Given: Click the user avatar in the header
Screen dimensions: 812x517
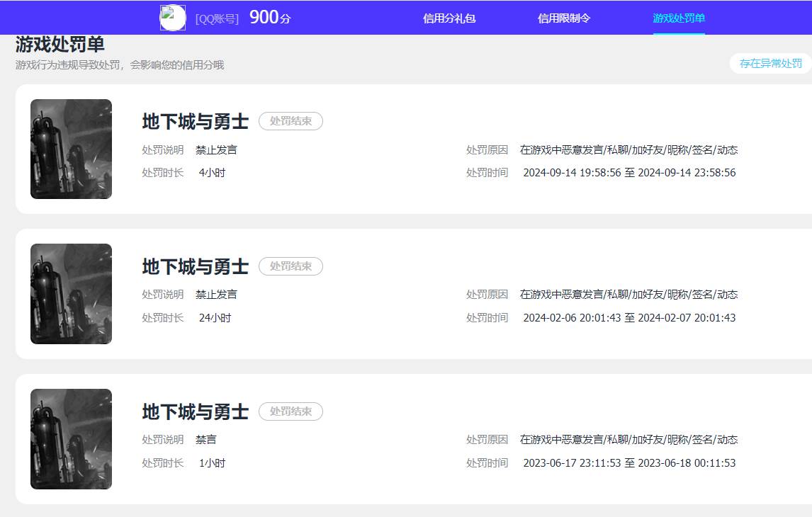Looking at the screenshot, I should coord(173,18).
